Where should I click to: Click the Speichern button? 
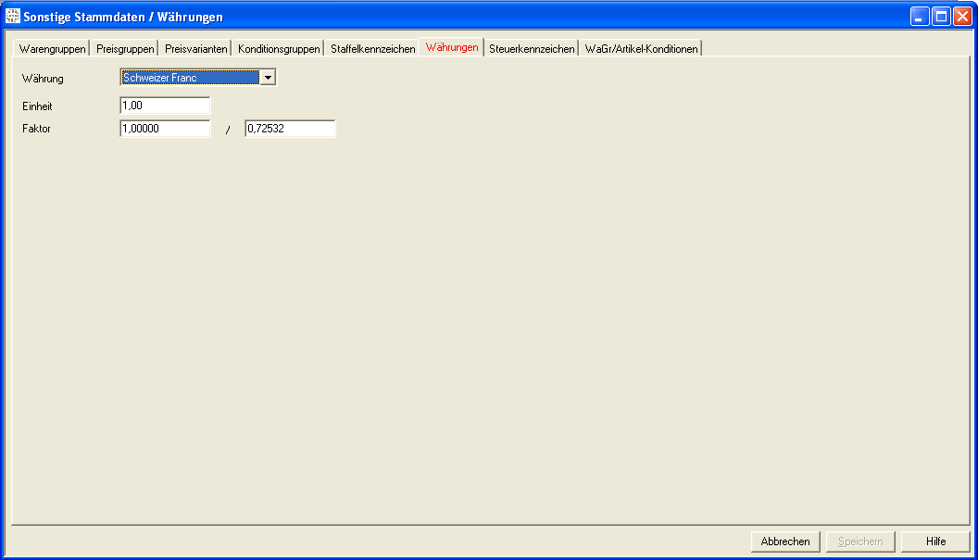(x=860, y=541)
